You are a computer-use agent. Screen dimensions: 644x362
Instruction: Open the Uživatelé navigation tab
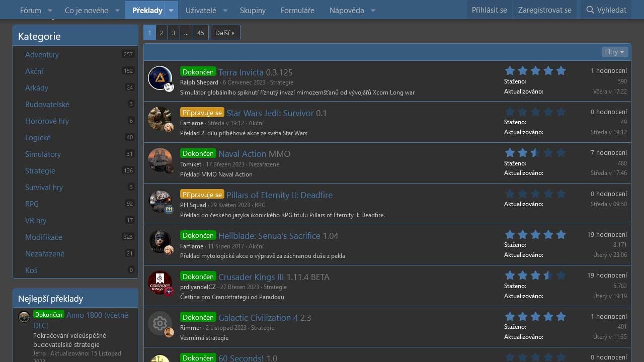(201, 10)
